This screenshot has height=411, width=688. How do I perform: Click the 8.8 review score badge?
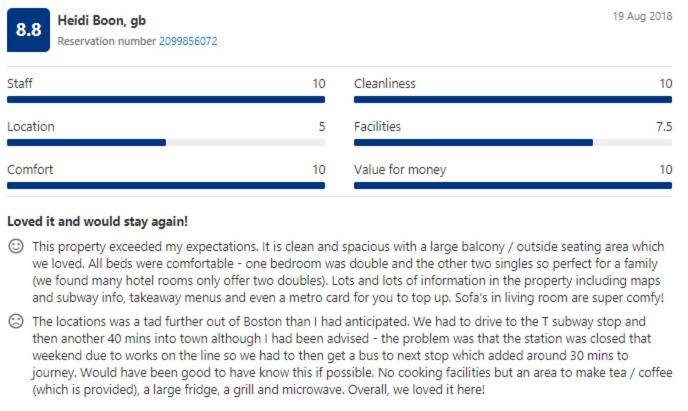(28, 31)
